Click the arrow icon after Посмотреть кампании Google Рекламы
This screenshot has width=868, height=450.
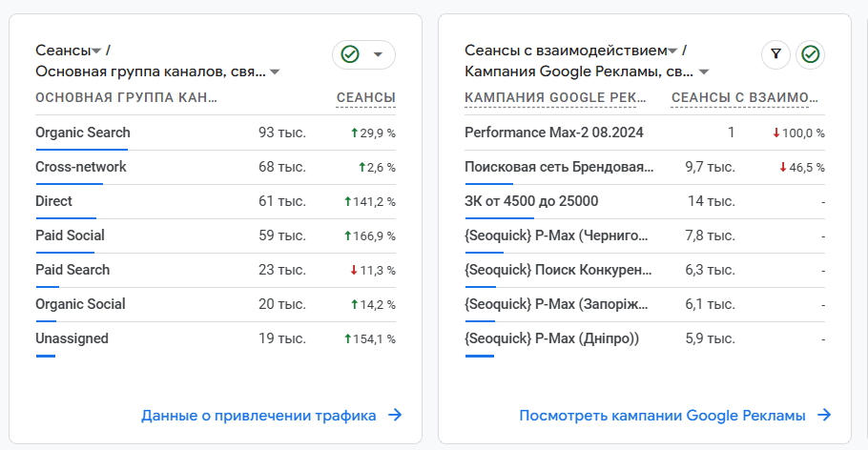(x=824, y=415)
